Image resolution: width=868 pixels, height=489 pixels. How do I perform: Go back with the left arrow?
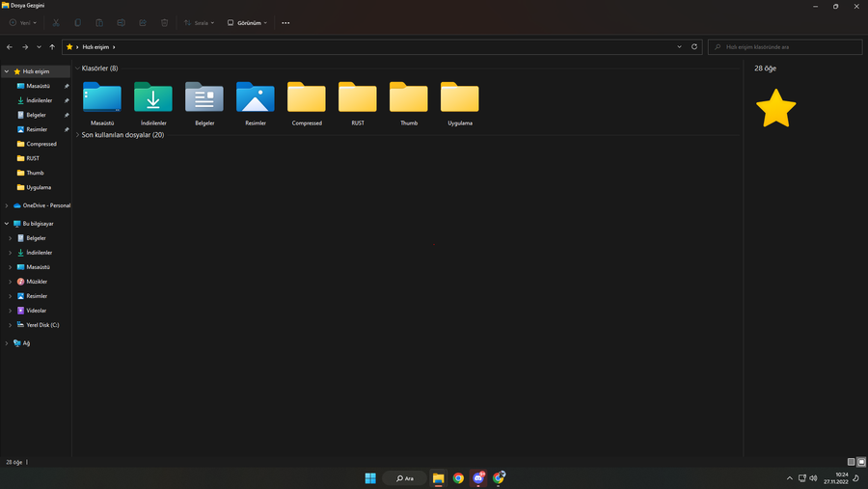tap(10, 47)
